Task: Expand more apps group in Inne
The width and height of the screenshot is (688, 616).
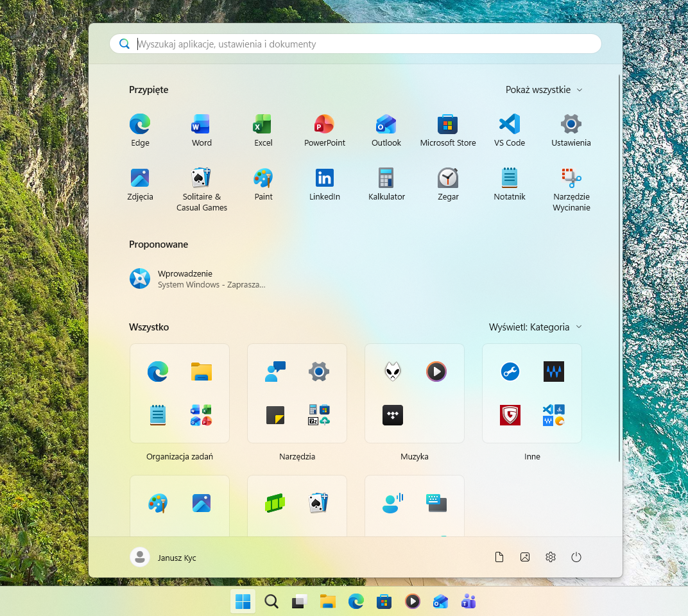Action: [554, 415]
